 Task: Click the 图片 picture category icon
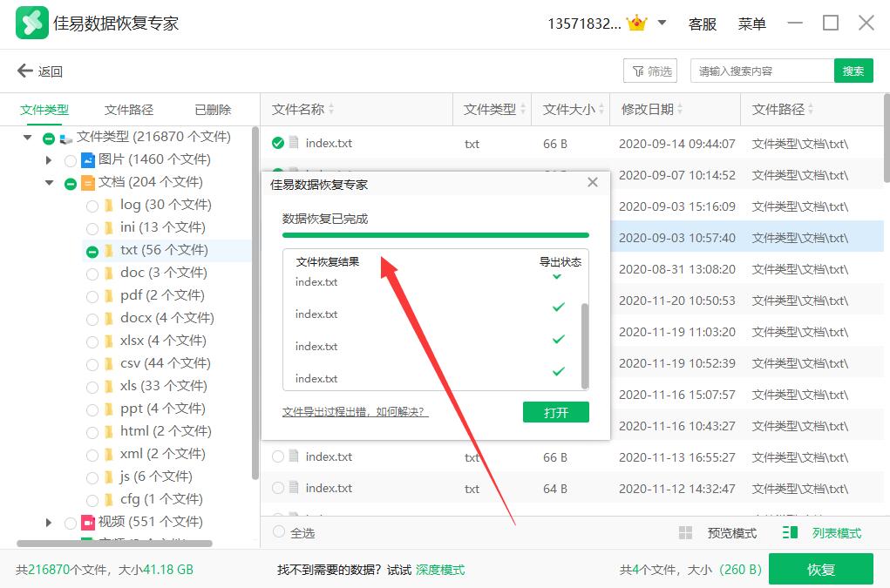(x=87, y=160)
